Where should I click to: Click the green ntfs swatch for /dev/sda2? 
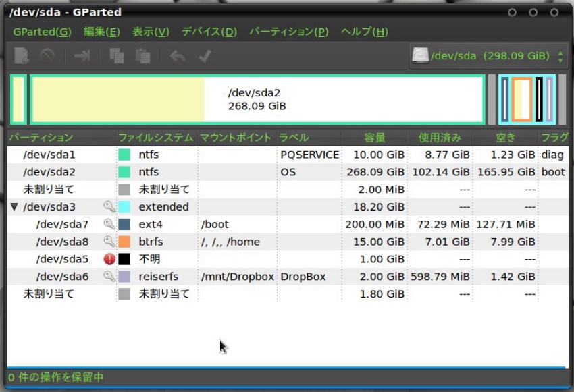(124, 172)
